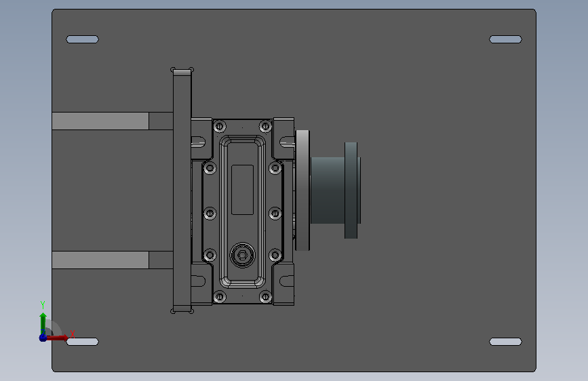Screen dimensions: 588x381
Task: Select the lower-right slot in the base plate
Action: pyautogui.click(x=505, y=342)
